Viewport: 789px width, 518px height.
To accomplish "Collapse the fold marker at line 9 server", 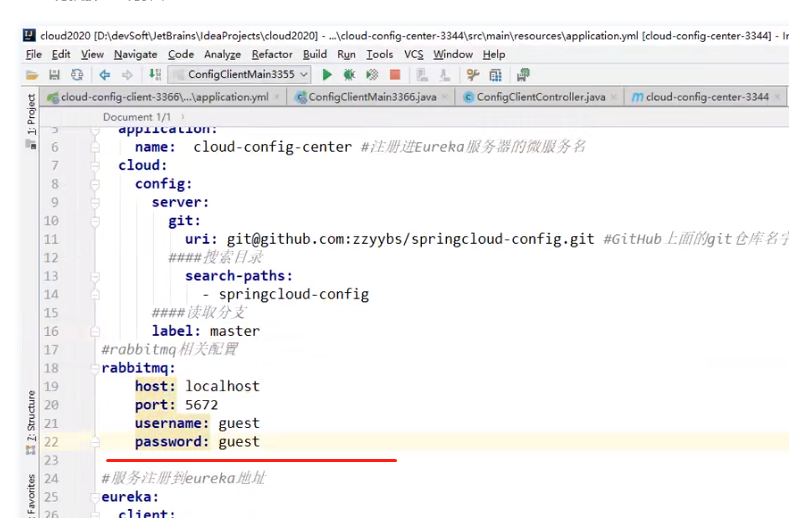I will (x=95, y=202).
